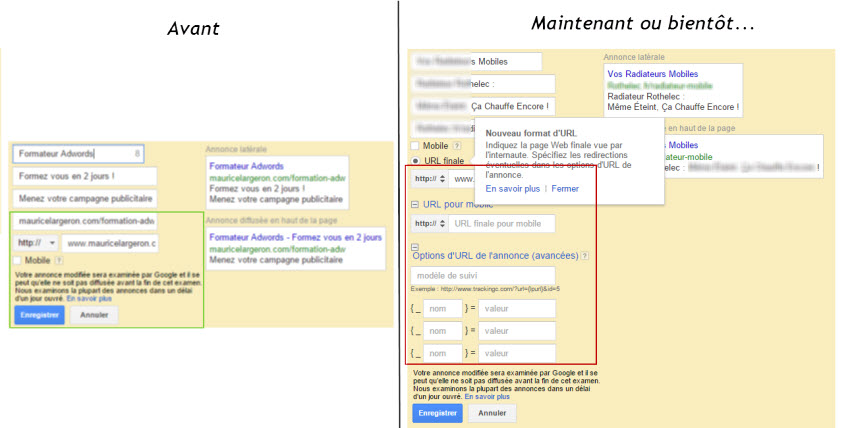Click the 'URL pour mobile' section label
Image resolution: width=850 pixels, height=428 pixels.
458,204
